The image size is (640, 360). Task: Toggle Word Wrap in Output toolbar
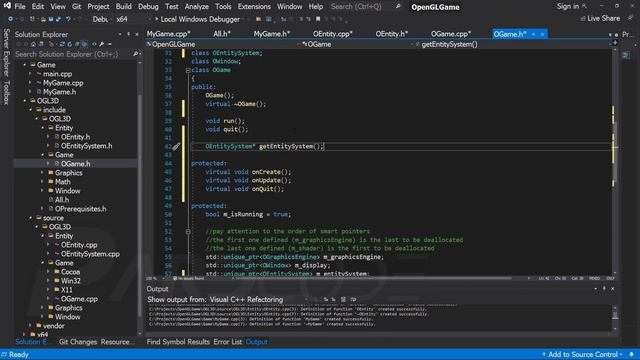pyautogui.click(x=353, y=300)
